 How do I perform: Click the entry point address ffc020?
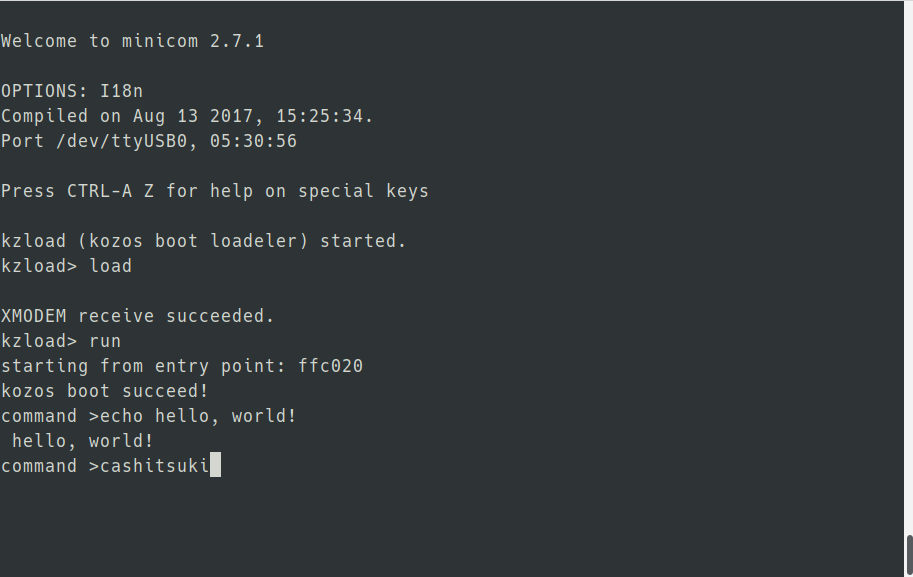pos(330,366)
